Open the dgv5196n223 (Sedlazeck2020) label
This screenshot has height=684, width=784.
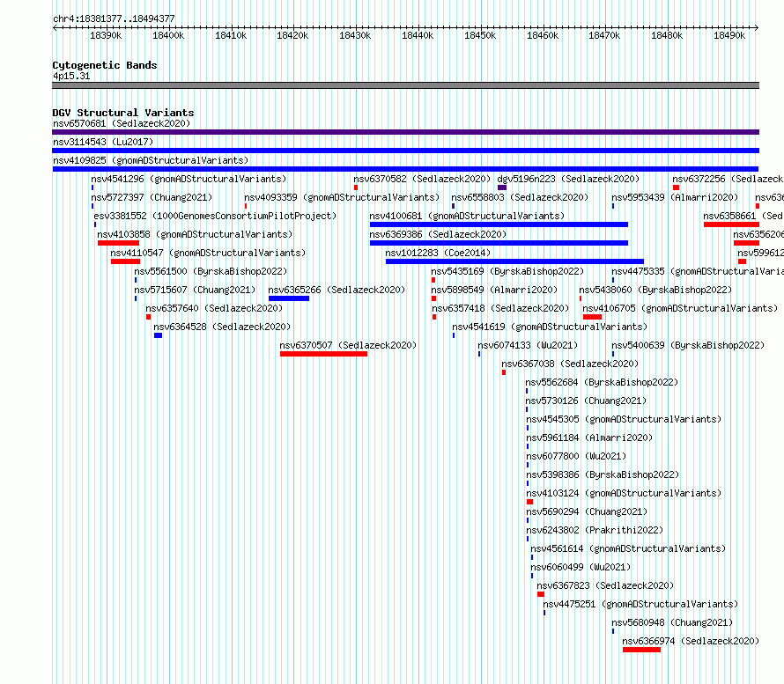pos(568,179)
